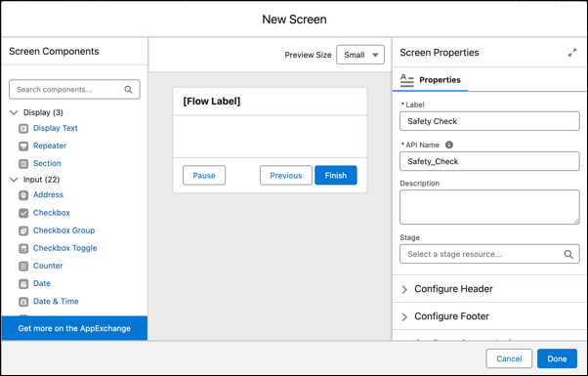
Task: Collapse the Display (3) group
Action: 14,112
